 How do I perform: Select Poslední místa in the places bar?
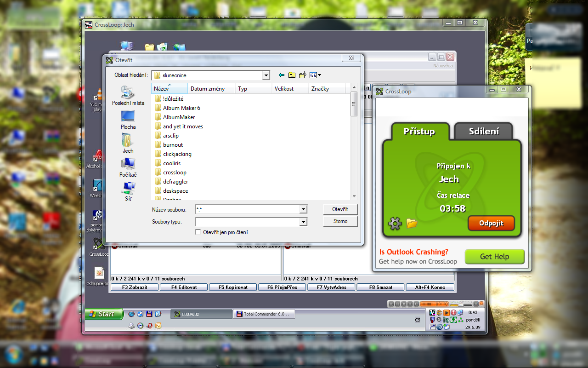tap(128, 96)
